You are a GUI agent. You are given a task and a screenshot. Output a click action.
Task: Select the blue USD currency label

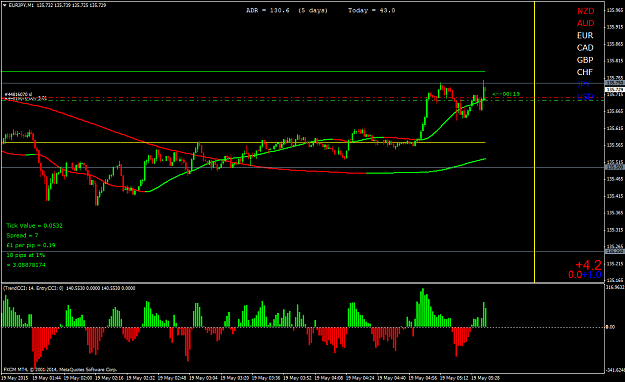(585, 96)
